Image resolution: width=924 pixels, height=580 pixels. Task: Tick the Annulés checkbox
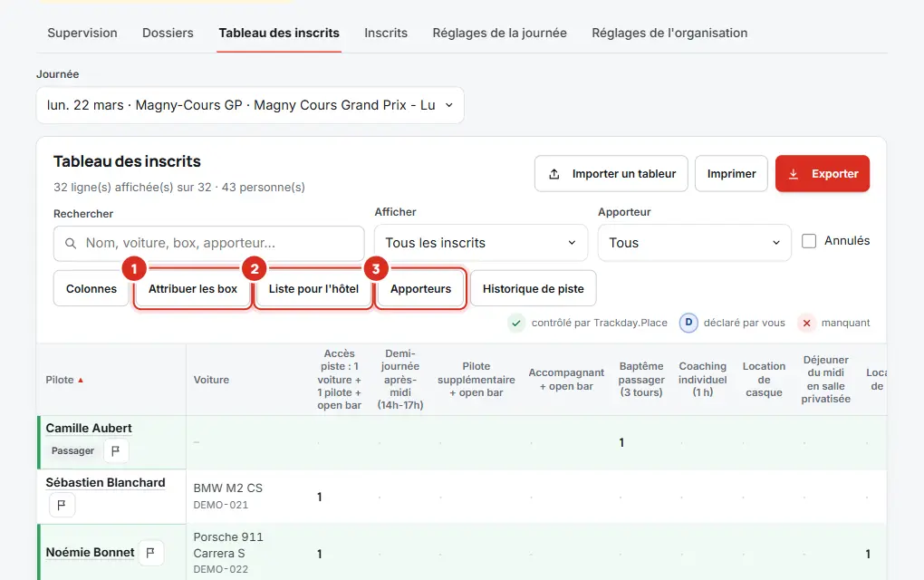(x=809, y=241)
